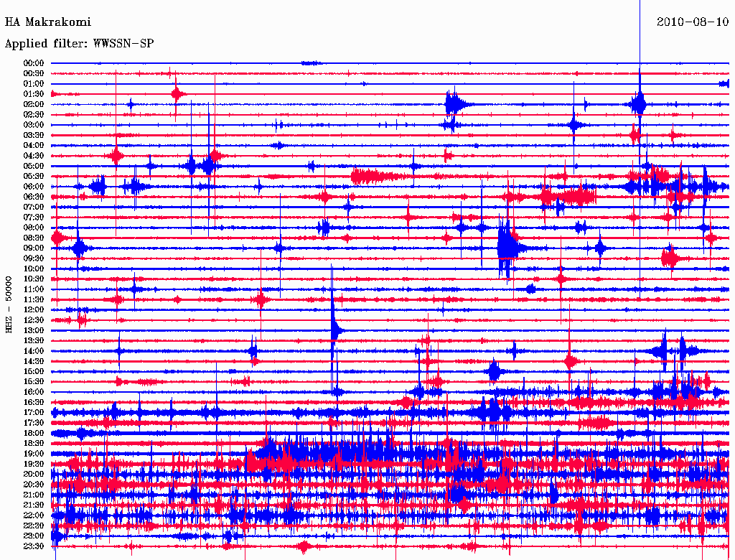The width and height of the screenshot is (735, 560).
Task: Select the 23:30 time label
Action: click(x=33, y=546)
